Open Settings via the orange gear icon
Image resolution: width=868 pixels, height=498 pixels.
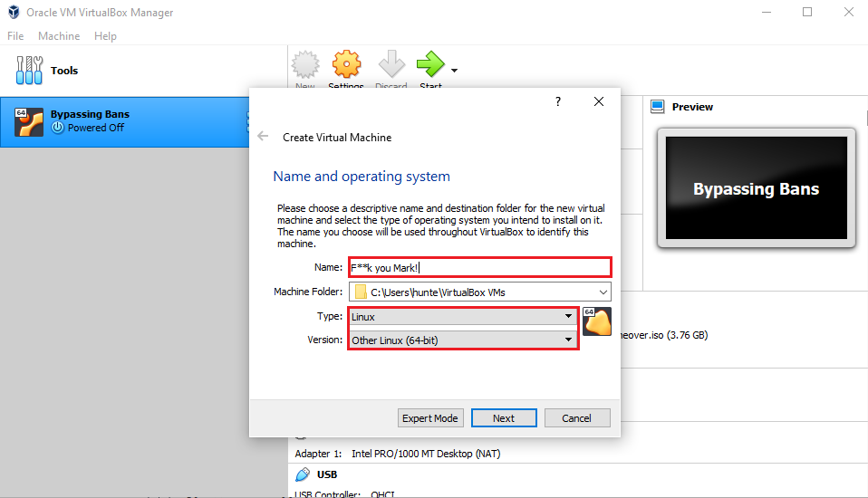(x=346, y=64)
